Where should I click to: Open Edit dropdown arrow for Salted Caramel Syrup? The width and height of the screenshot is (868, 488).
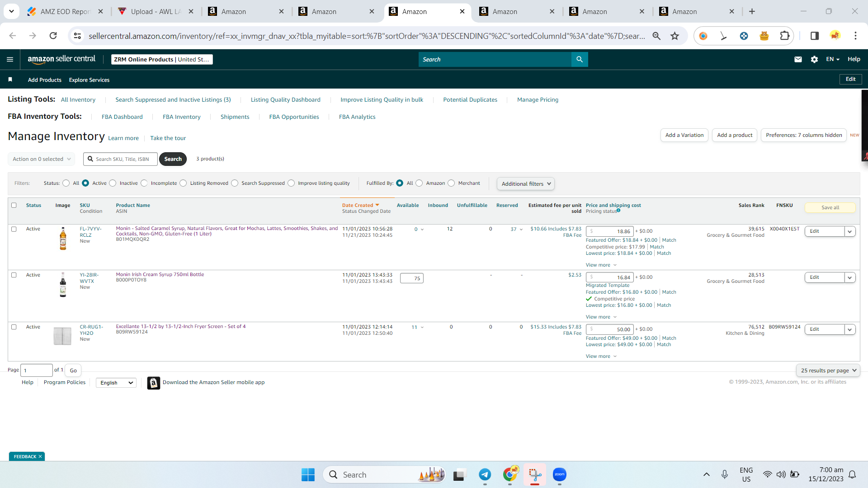pos(850,231)
